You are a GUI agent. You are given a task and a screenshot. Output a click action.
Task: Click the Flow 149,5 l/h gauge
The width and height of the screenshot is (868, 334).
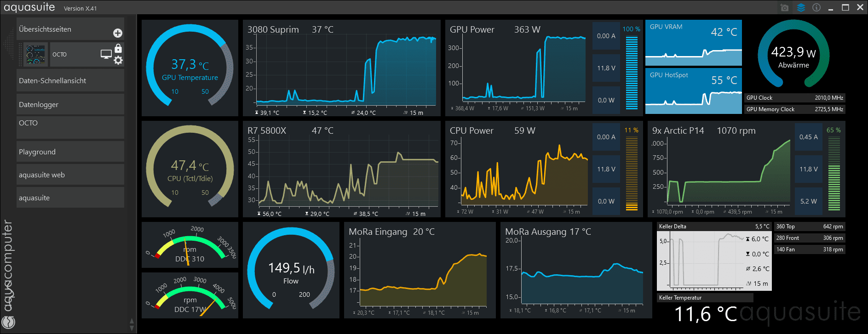pyautogui.click(x=291, y=270)
